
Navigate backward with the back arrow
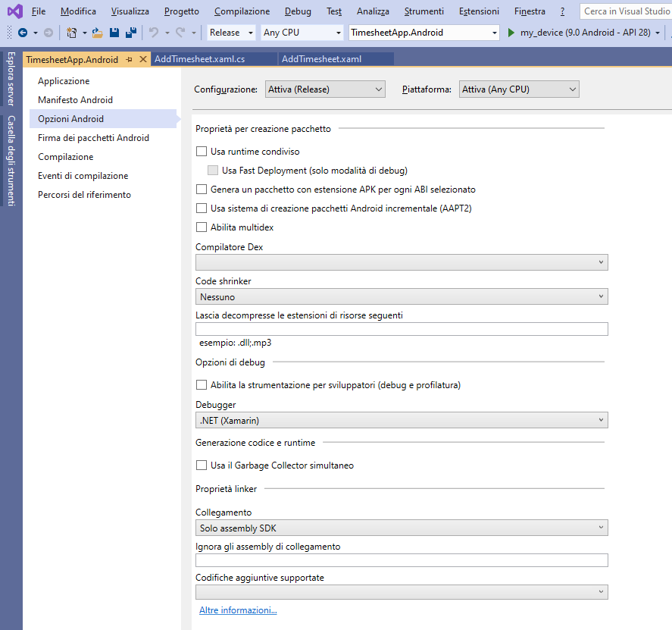click(23, 33)
